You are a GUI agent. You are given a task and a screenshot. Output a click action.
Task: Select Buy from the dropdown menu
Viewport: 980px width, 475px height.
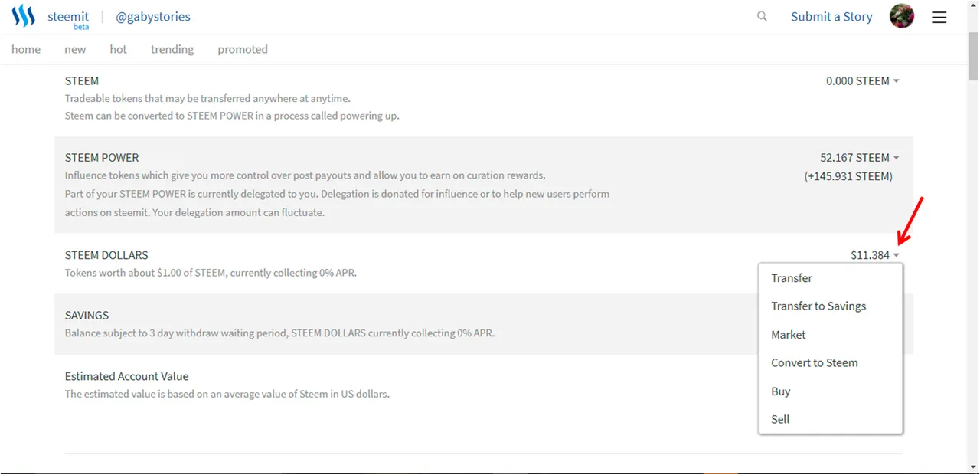pos(781,391)
